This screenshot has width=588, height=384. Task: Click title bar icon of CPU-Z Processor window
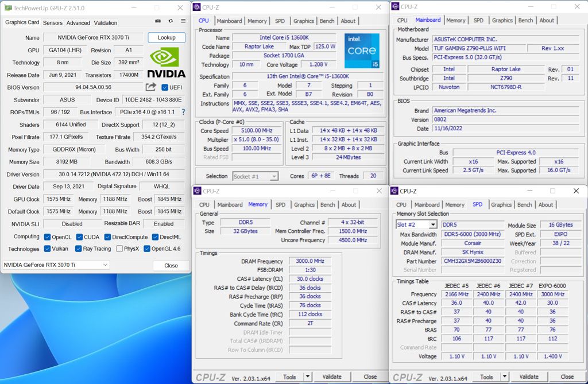click(198, 7)
